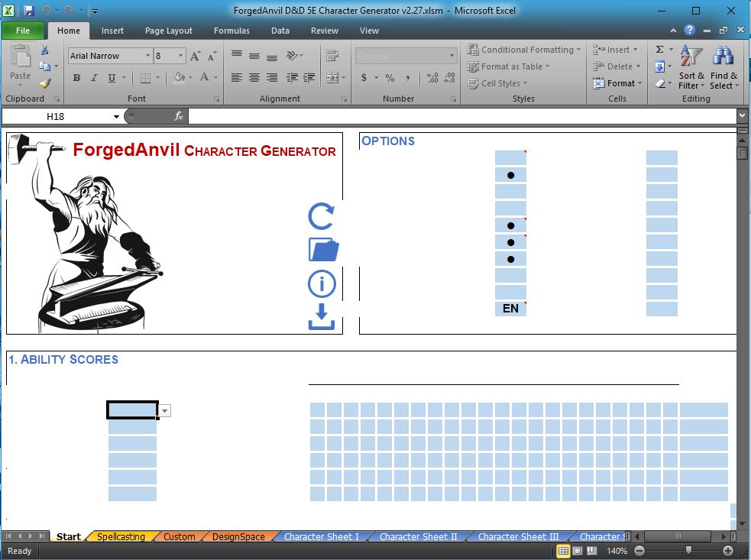This screenshot has width=751, height=560.
Task: Click Zoom Out minus button
Action: point(639,551)
